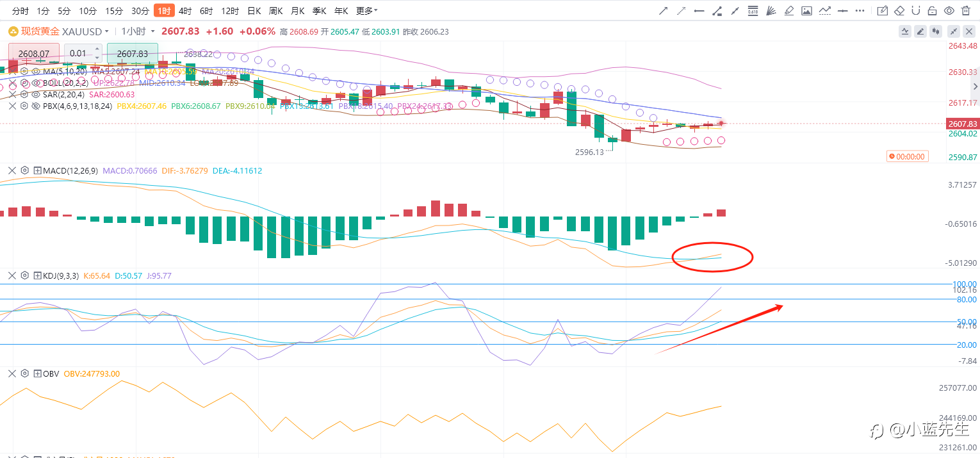Select the 日K timeframe tab
This screenshot has width=980, height=458.
click(254, 10)
